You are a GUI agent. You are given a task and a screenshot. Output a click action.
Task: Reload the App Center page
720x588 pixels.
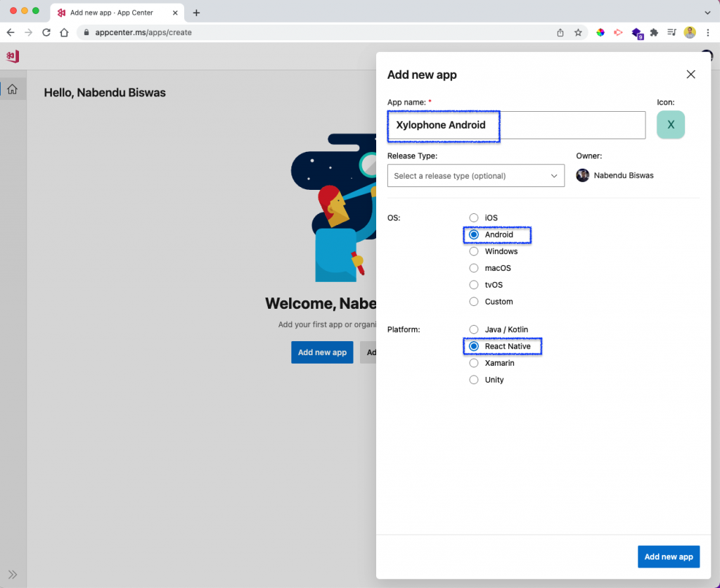coord(46,32)
